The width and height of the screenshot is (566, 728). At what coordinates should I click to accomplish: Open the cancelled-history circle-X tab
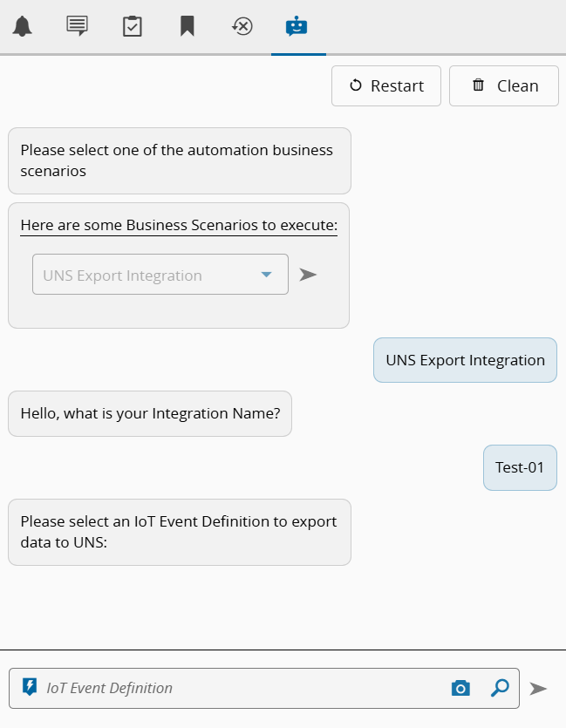(x=242, y=26)
